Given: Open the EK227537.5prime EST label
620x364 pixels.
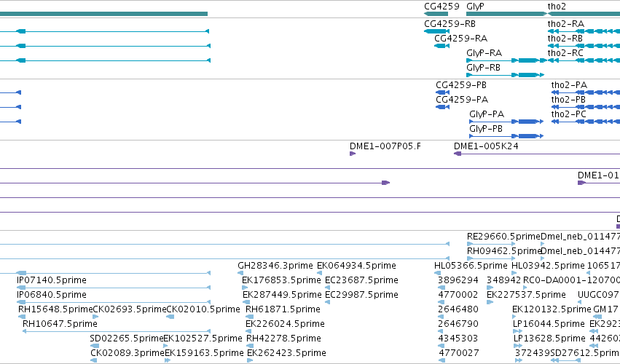Looking at the screenshot, I should pyautogui.click(x=526, y=295).
